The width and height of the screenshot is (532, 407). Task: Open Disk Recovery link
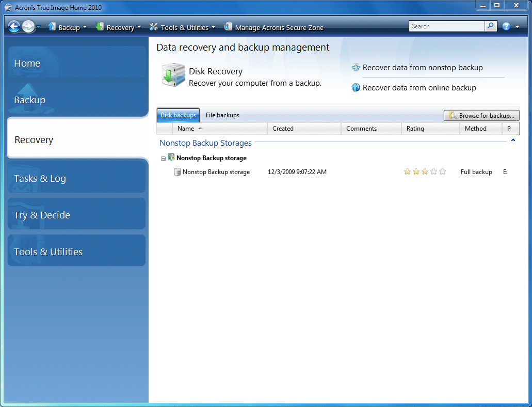pyautogui.click(x=216, y=71)
